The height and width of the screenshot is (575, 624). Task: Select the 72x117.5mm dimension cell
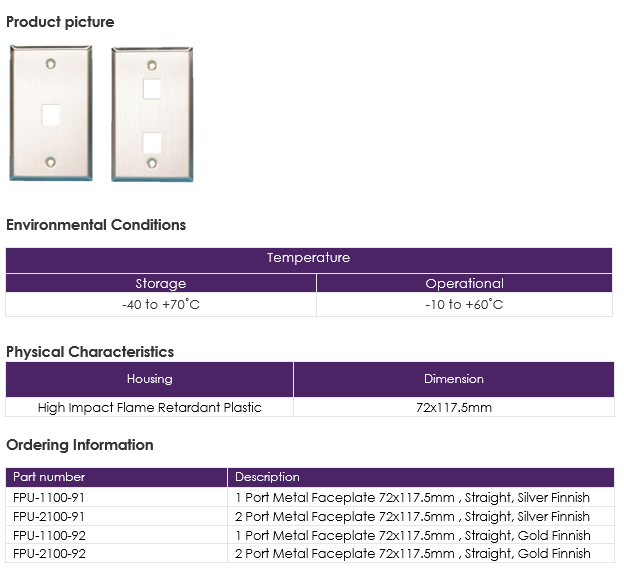pyautogui.click(x=454, y=407)
